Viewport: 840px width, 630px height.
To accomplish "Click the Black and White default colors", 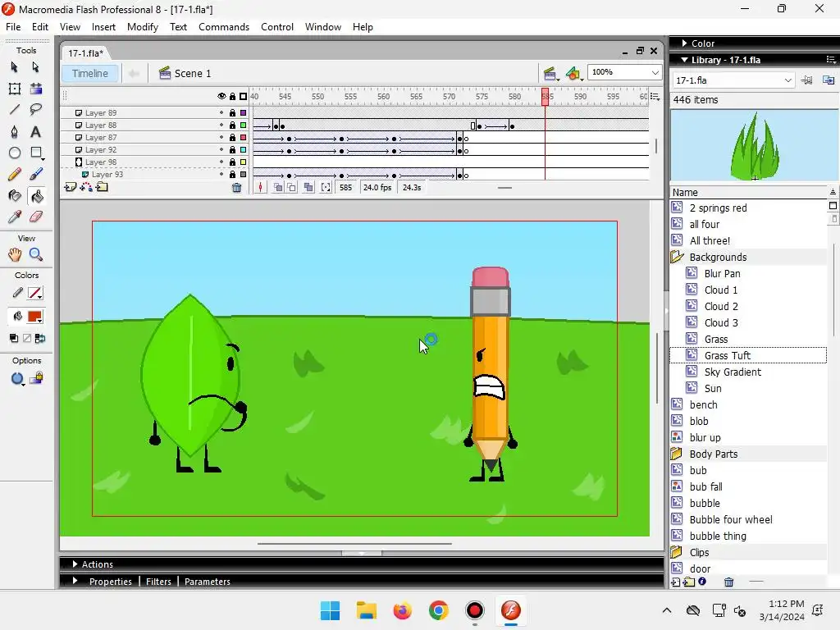I will tap(14, 338).
